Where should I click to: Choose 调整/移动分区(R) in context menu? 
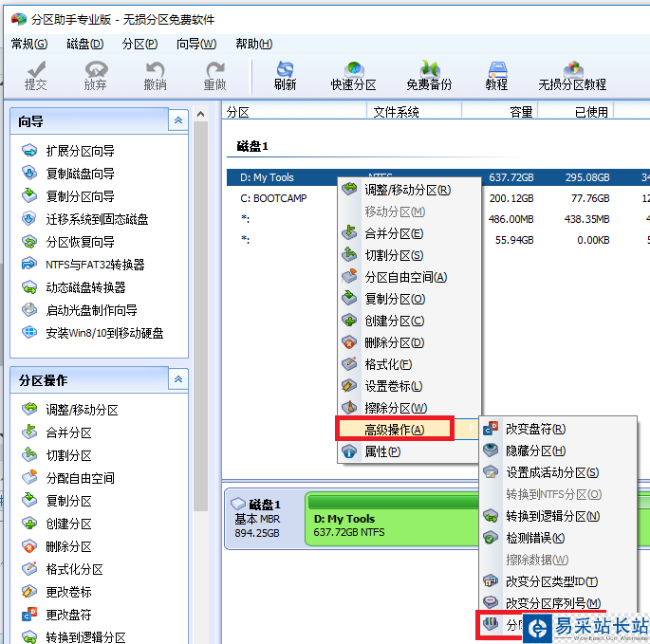(409, 191)
